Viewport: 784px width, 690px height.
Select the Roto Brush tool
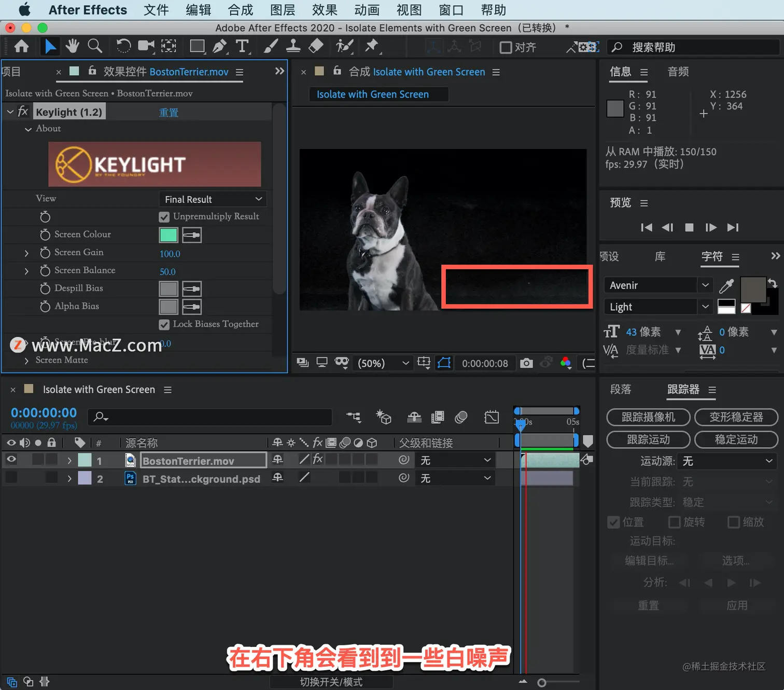point(344,46)
